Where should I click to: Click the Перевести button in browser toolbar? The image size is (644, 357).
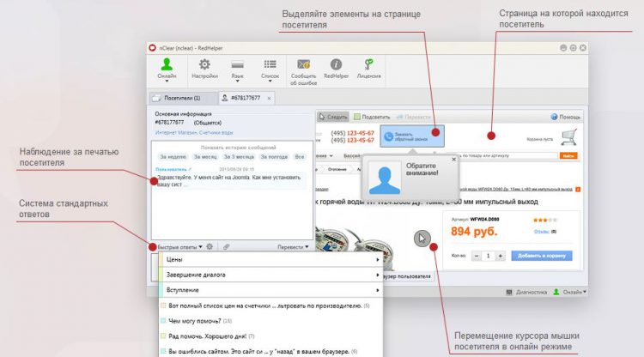pyautogui.click(x=413, y=117)
